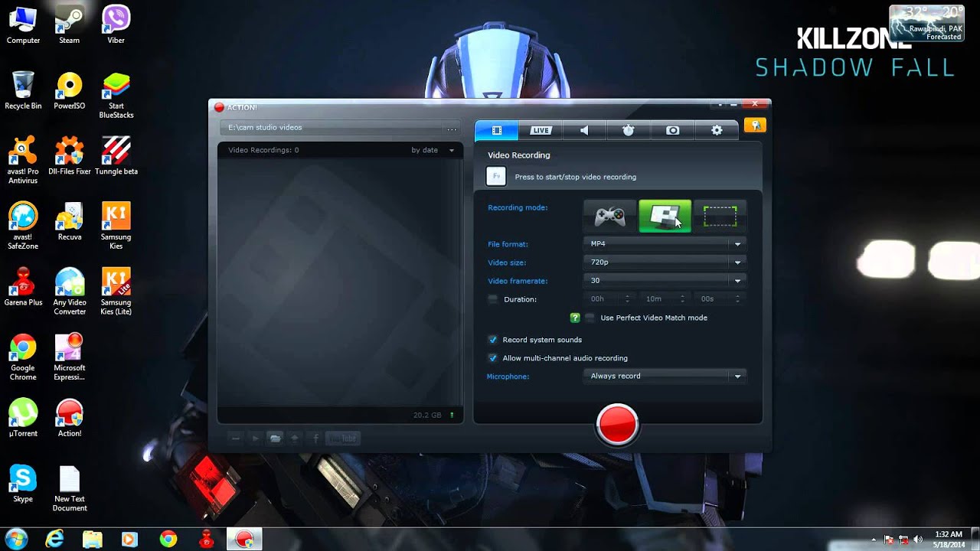Open the Video framerate dropdown

pos(665,281)
